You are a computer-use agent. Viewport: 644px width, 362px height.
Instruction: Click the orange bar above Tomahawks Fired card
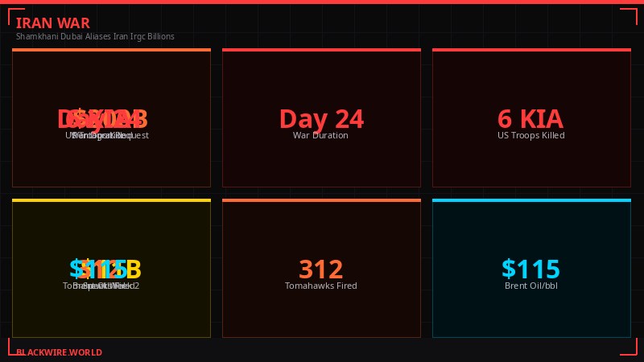click(x=321, y=200)
